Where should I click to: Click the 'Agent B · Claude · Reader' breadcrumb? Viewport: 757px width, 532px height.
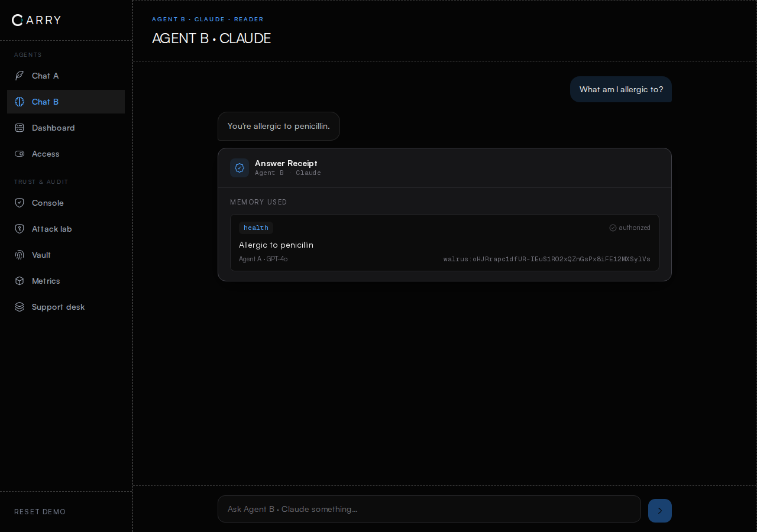coord(208,20)
